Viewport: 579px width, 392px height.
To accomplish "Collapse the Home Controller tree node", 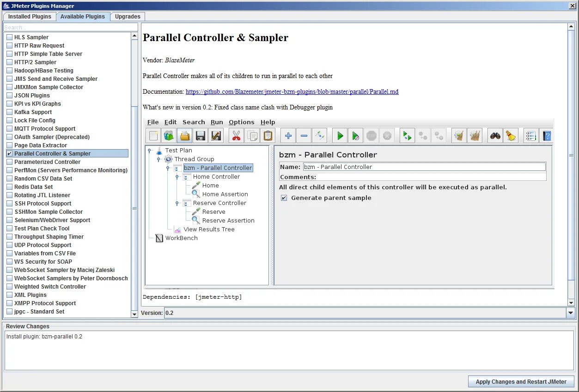I will 177,177.
